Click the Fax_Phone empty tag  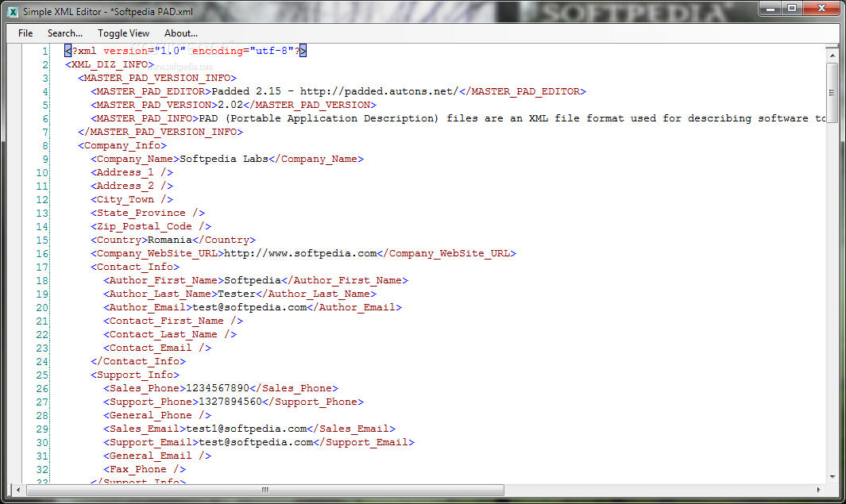tap(145, 468)
